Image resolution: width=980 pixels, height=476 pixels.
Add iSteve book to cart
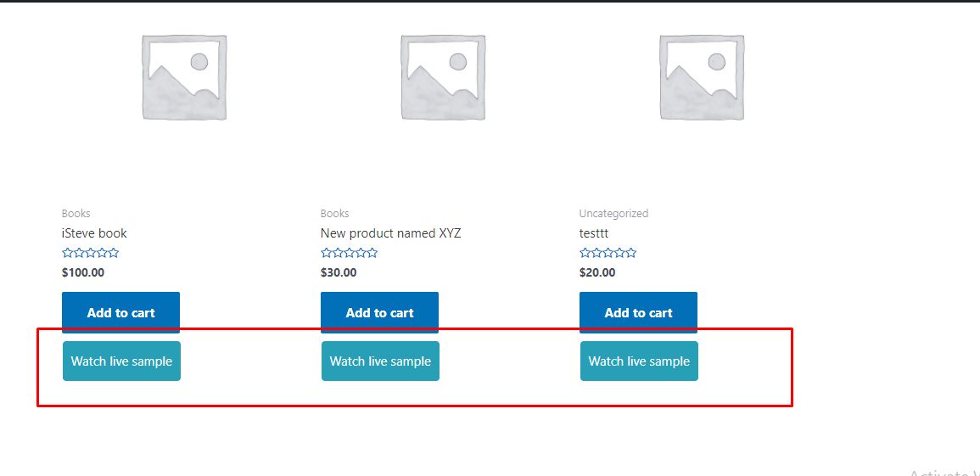[120, 312]
